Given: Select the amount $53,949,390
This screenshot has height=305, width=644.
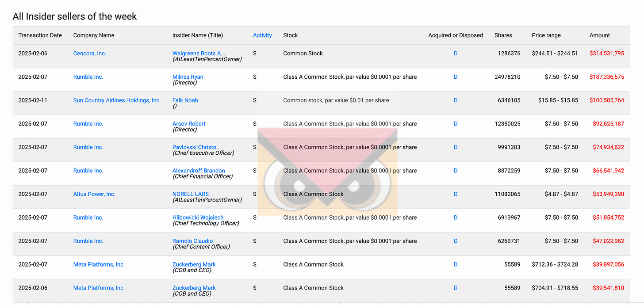Looking at the screenshot, I should click(x=609, y=194).
